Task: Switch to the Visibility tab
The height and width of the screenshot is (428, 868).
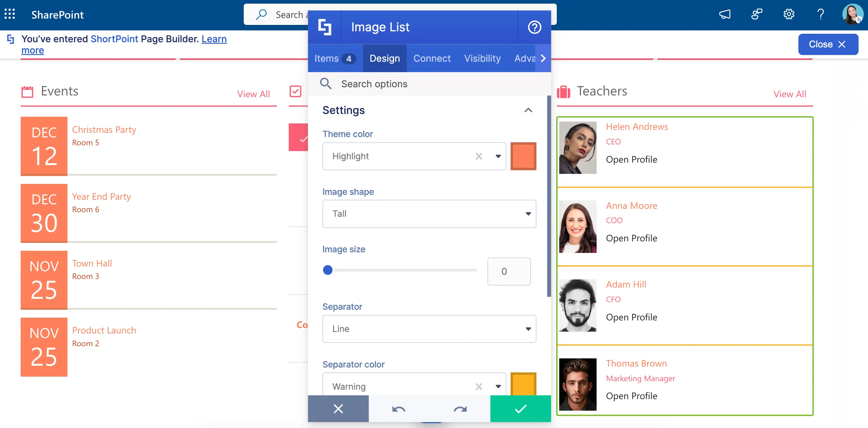Action: click(x=482, y=58)
